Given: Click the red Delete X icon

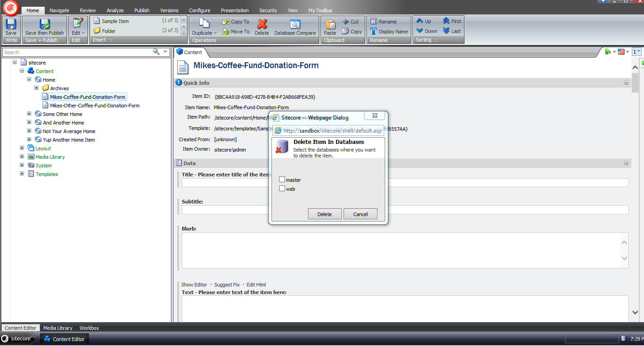Looking at the screenshot, I should pos(262,24).
